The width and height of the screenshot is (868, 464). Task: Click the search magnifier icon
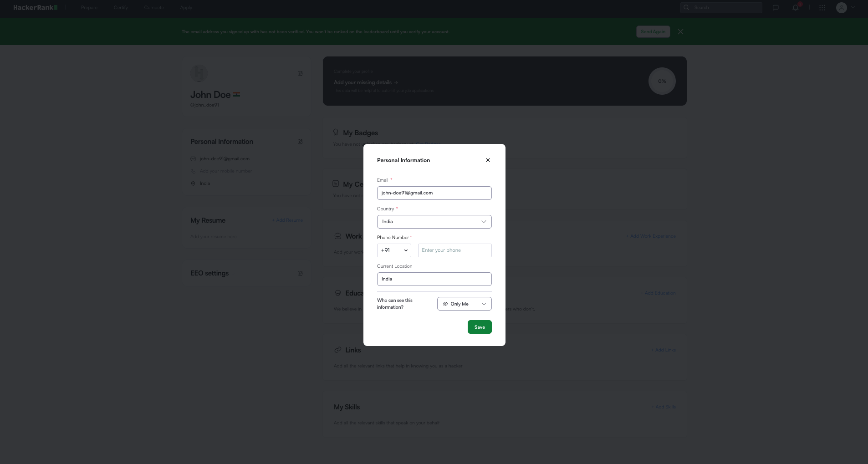pyautogui.click(x=686, y=8)
